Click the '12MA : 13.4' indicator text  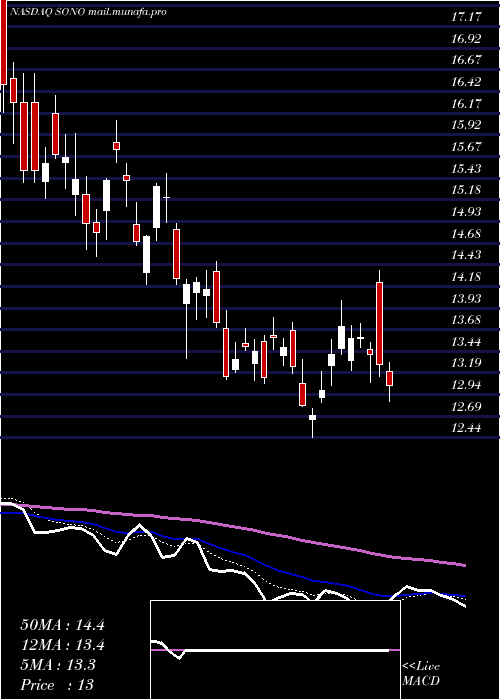pyautogui.click(x=62, y=645)
